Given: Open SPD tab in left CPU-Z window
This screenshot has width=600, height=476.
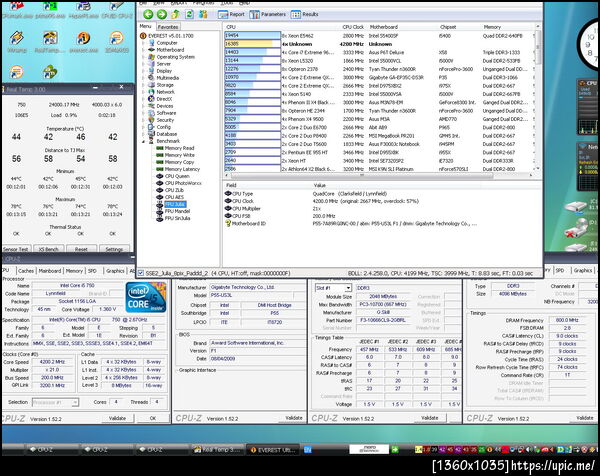Looking at the screenshot, I should click(92, 271).
